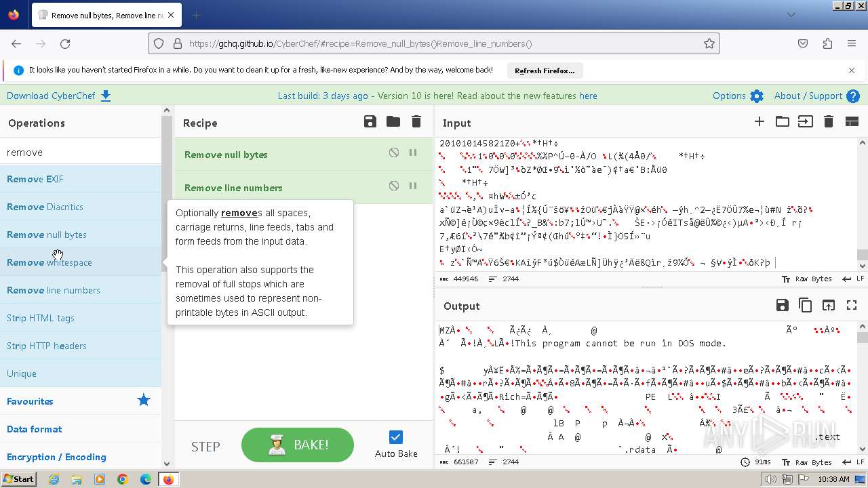Select the Strip HTTP headers operation
Image resolution: width=868 pixels, height=488 pixels.
81,346
